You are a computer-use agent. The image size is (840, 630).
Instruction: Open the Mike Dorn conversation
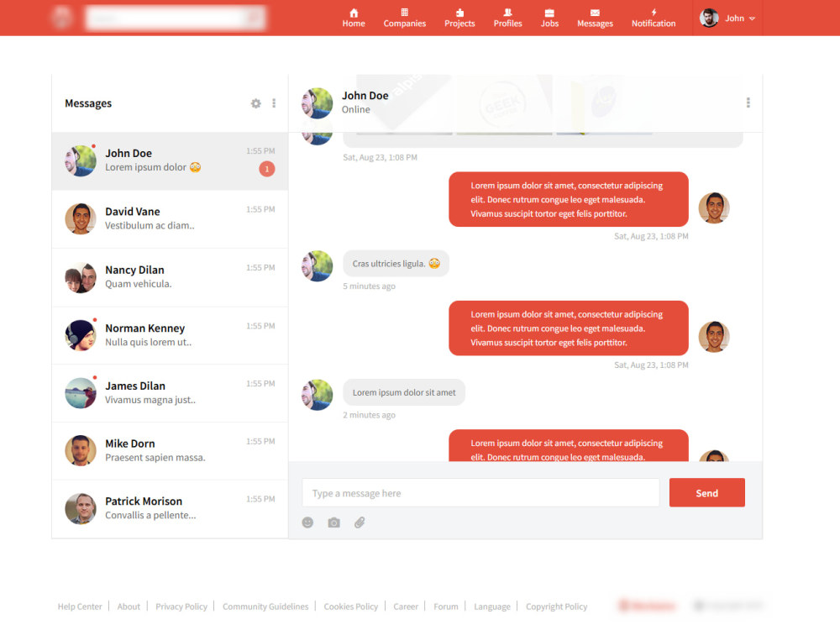tap(170, 451)
